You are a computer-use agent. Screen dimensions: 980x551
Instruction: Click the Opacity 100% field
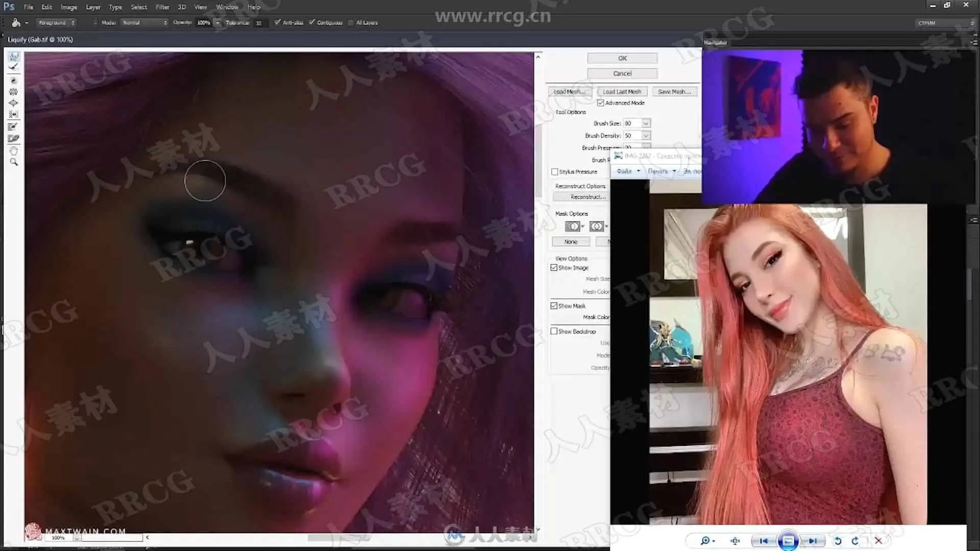[x=204, y=23]
